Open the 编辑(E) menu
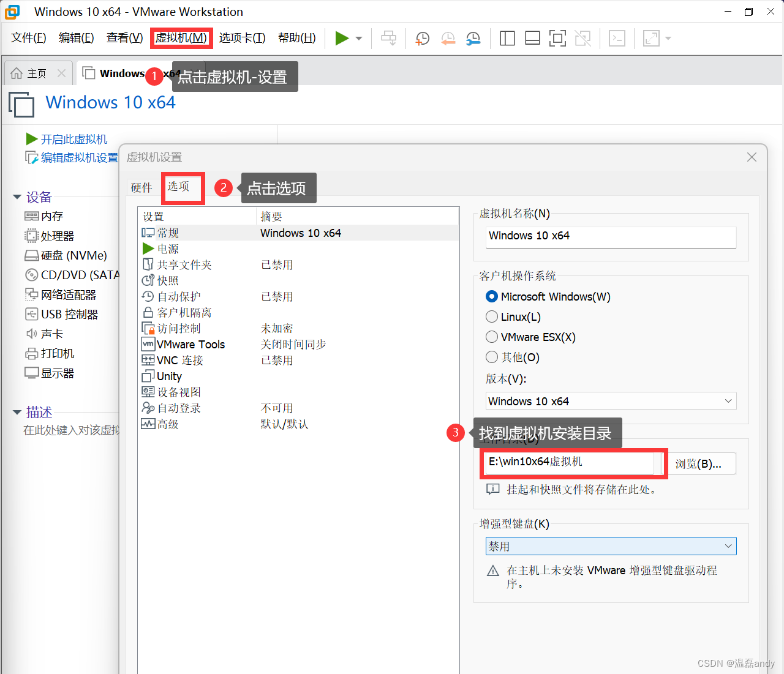 (77, 38)
